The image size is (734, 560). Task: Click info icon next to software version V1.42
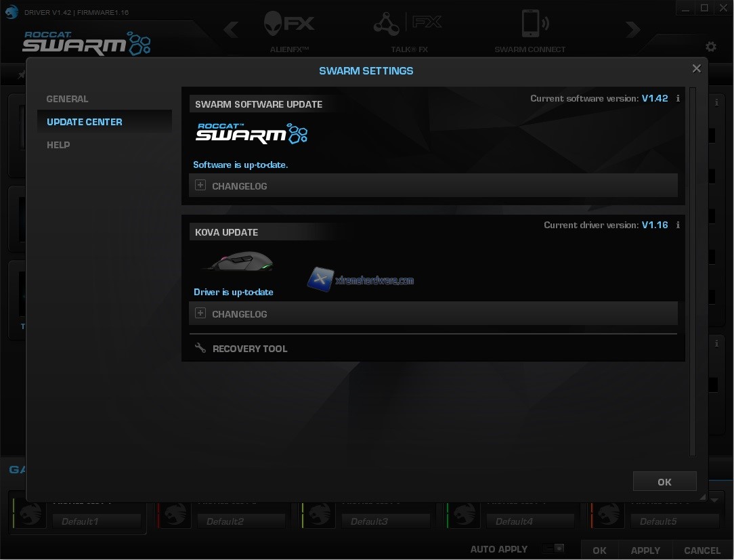tap(678, 99)
